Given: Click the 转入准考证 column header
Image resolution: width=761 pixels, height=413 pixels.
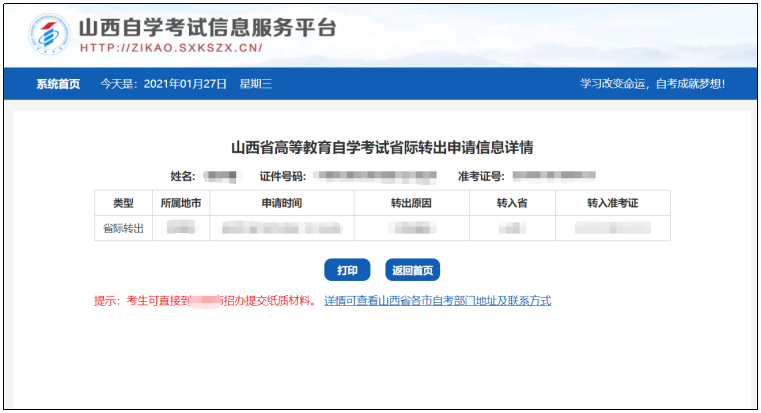Looking at the screenshot, I should click(612, 203).
